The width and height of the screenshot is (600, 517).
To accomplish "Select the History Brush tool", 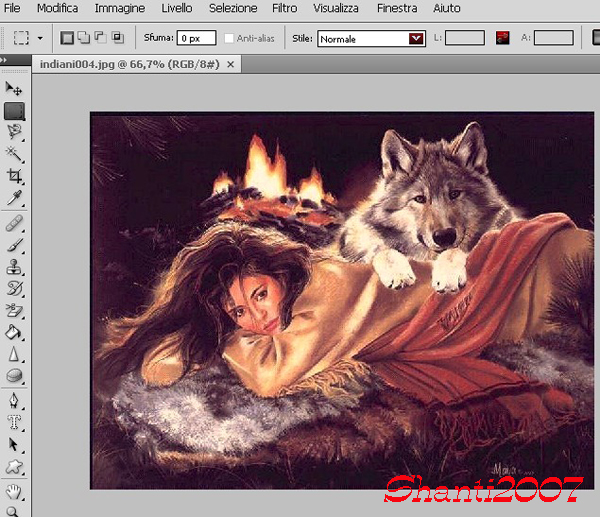I will (14, 288).
